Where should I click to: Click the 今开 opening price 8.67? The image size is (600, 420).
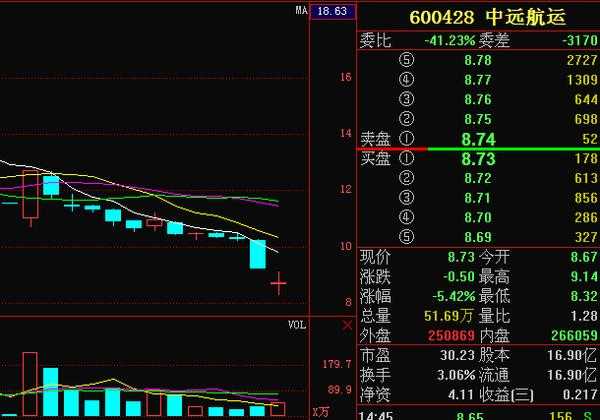pos(584,257)
